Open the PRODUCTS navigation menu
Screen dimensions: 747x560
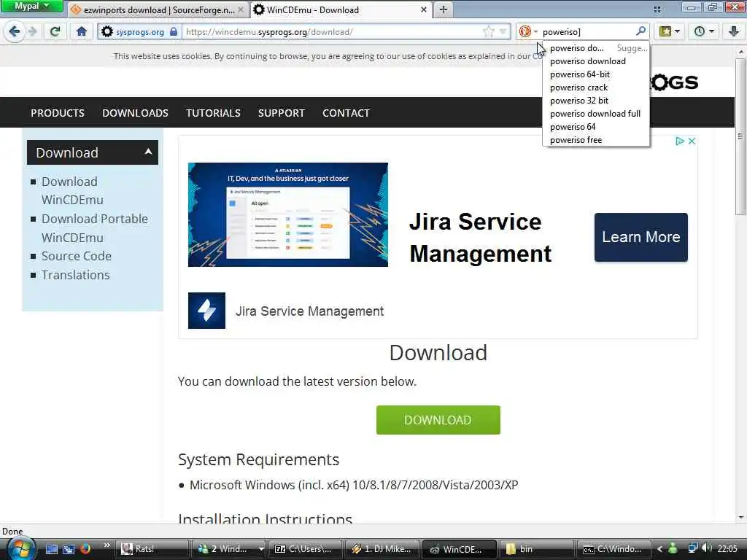click(x=58, y=113)
